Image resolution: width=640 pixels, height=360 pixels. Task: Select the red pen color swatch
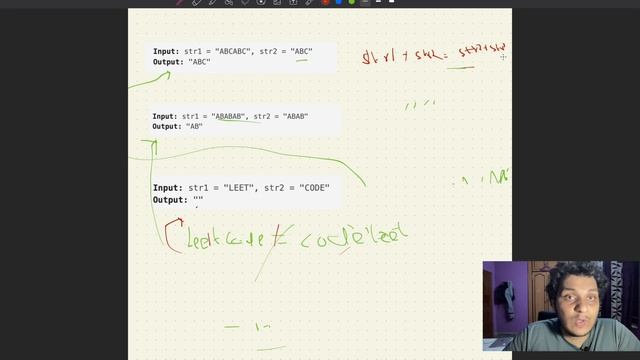(325, 2)
